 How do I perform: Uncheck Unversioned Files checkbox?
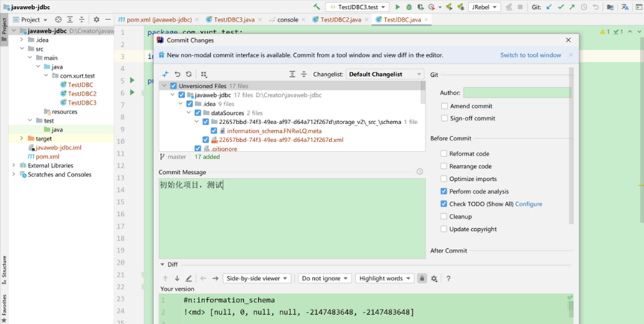tap(173, 86)
